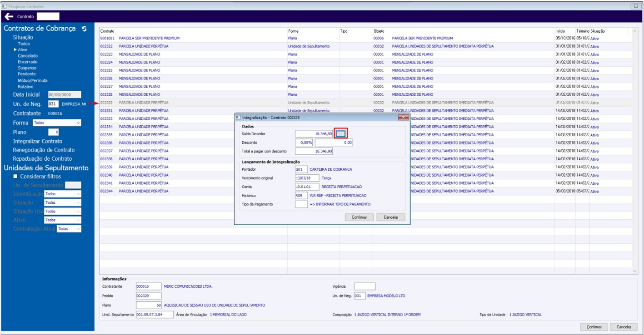
Task: Click the Saldo Devedor value field
Action: tap(314, 133)
